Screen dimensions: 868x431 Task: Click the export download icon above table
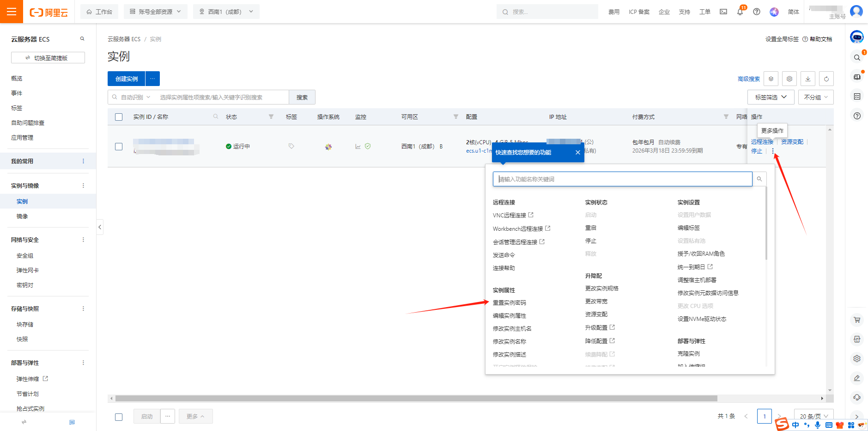(807, 79)
